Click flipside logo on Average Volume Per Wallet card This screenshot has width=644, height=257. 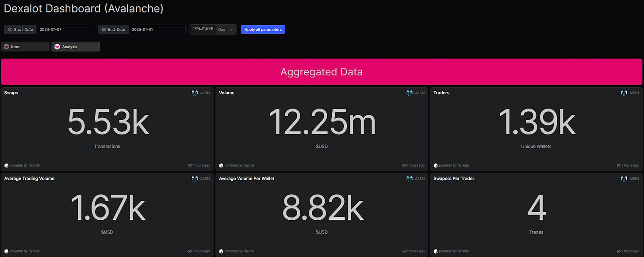click(x=221, y=251)
